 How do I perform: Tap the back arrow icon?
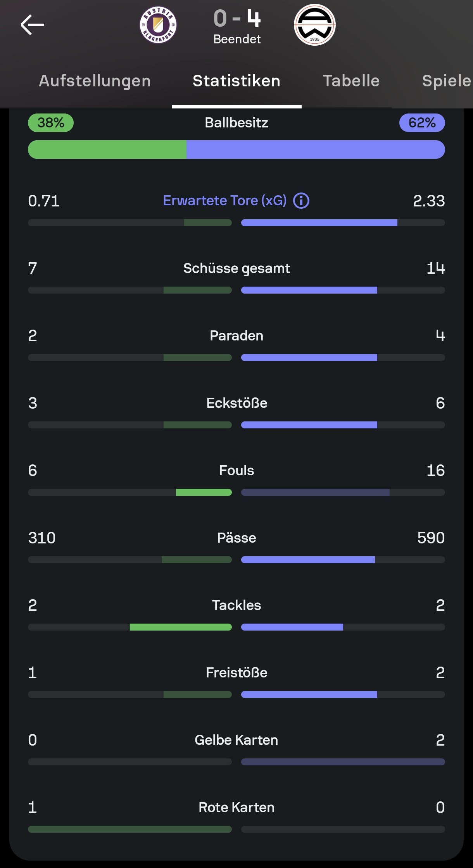32,25
